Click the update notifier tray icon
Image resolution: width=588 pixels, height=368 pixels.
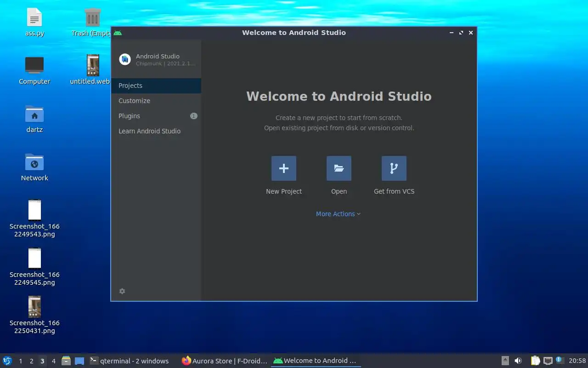tap(560, 360)
